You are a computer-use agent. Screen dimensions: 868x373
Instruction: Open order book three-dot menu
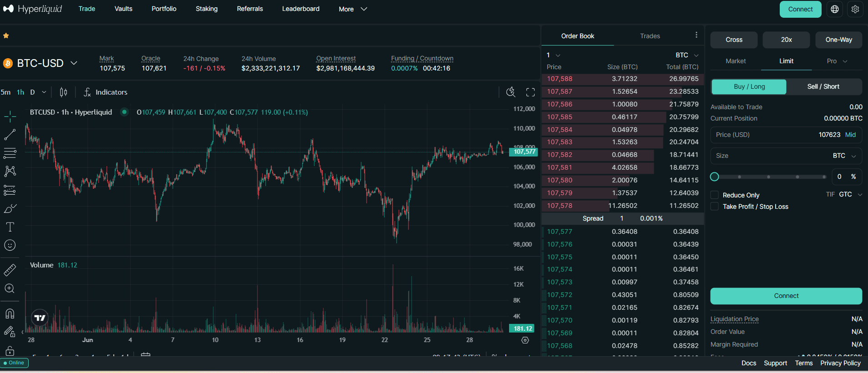[696, 35]
